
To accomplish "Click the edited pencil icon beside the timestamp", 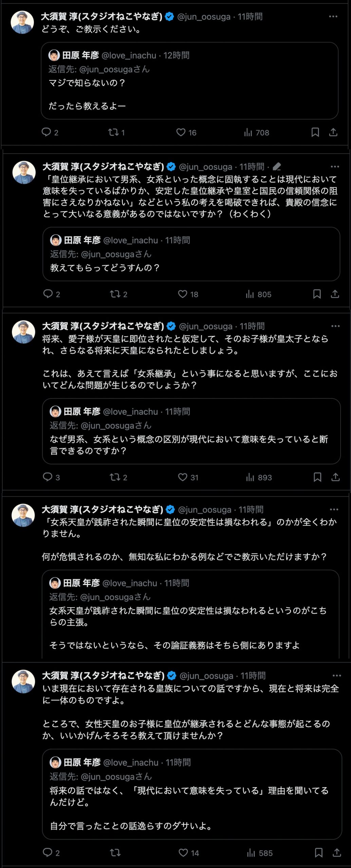I will [277, 167].
